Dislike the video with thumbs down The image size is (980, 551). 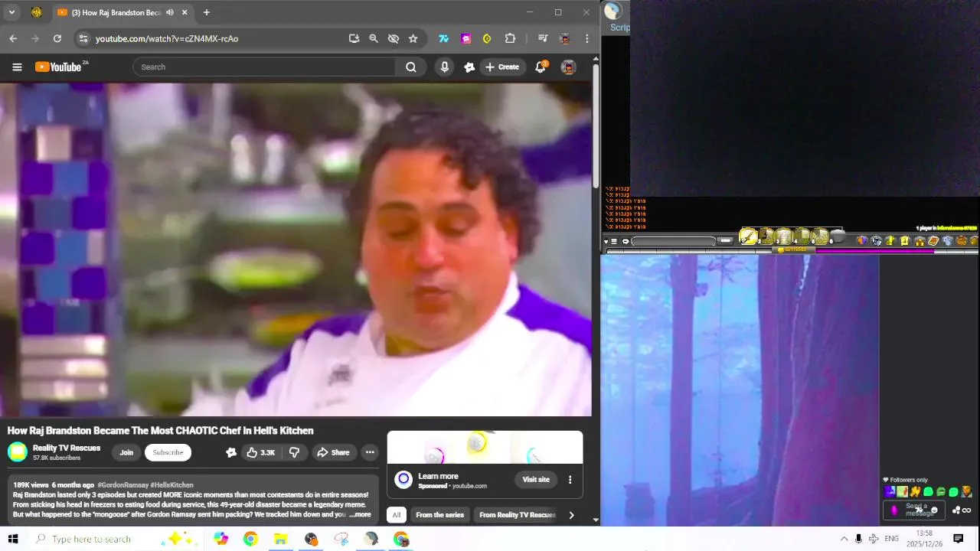(294, 452)
